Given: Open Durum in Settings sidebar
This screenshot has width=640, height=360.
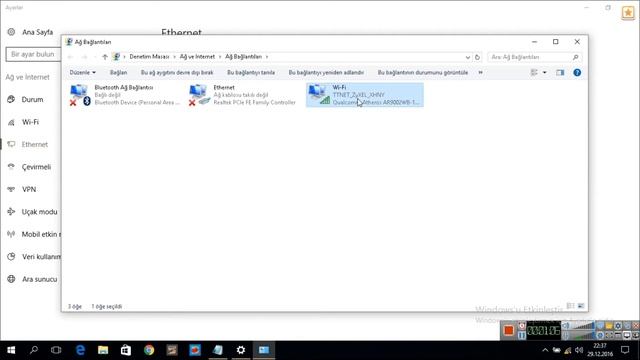Looking at the screenshot, I should pos(31,100).
